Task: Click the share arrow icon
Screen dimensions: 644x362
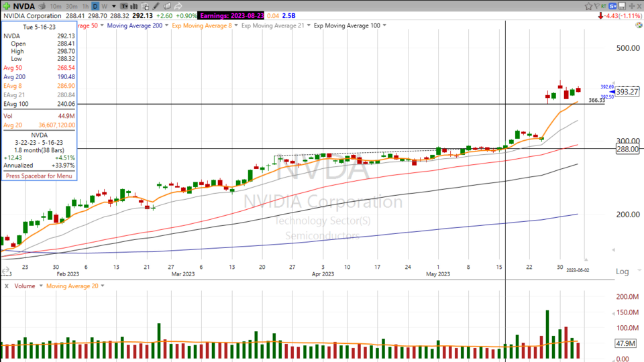Action: [178, 6]
